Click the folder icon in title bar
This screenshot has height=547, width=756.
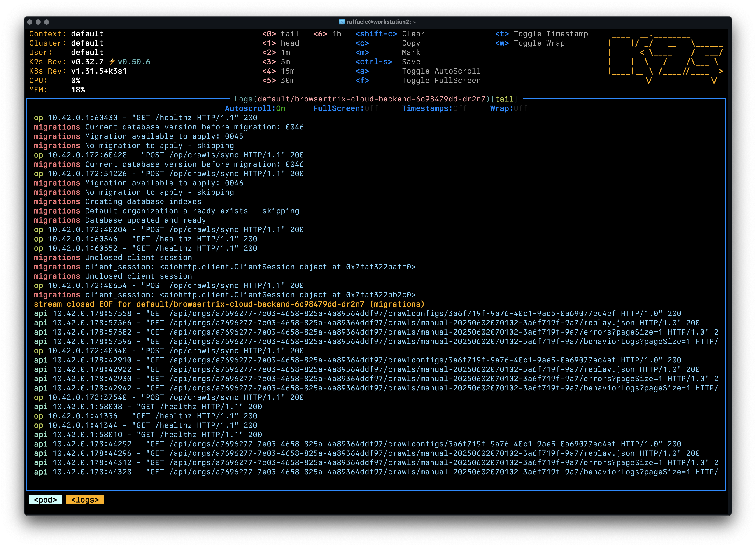pyautogui.click(x=342, y=22)
